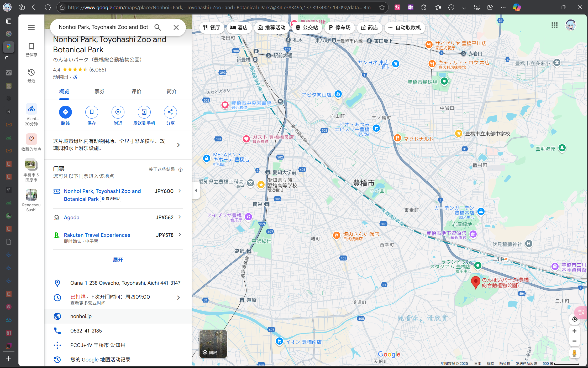Filter map by 停车场 chip
This screenshot has height=368, width=588.
point(340,28)
